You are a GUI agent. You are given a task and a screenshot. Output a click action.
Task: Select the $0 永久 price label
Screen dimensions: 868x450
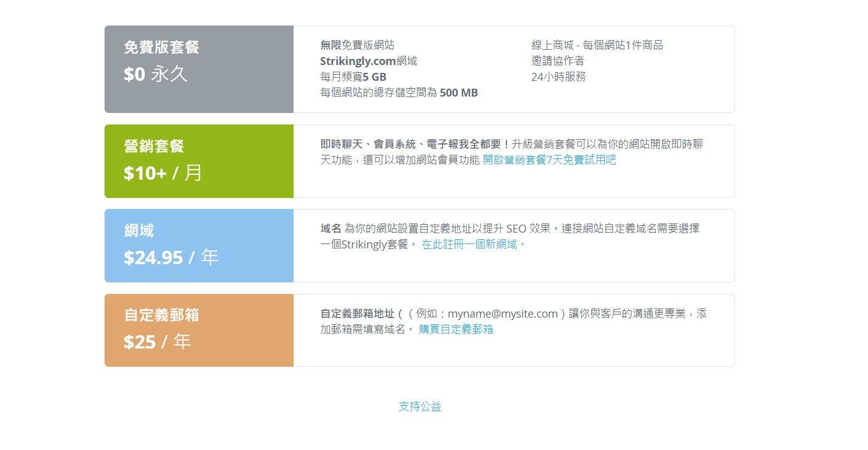pos(156,74)
